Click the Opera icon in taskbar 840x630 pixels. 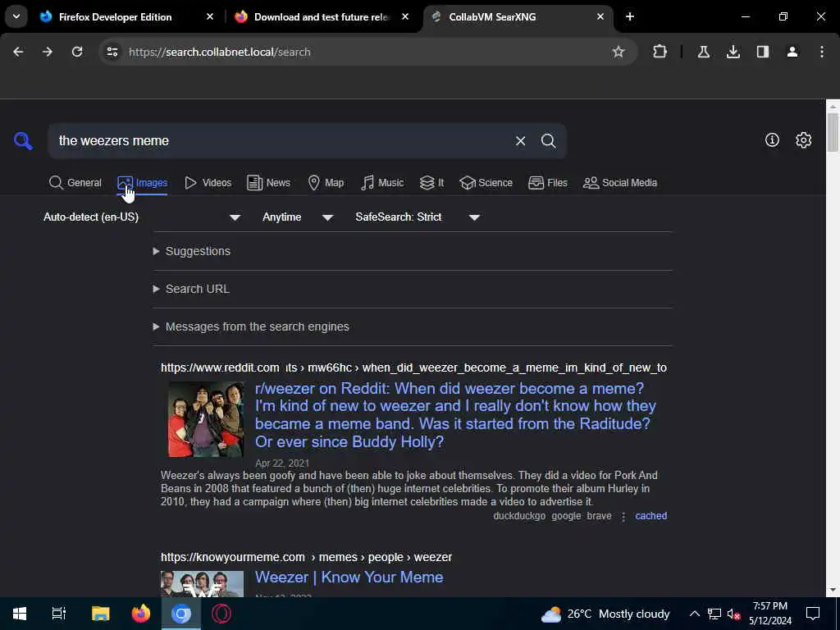221,614
